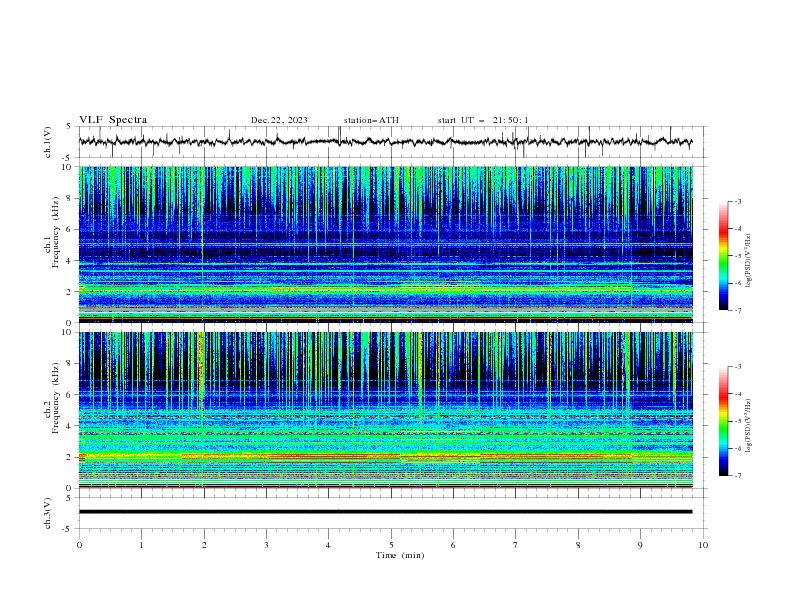
Task: Click the ch.2 "Frequency (kHz)" axis label
Action: (x=56, y=398)
